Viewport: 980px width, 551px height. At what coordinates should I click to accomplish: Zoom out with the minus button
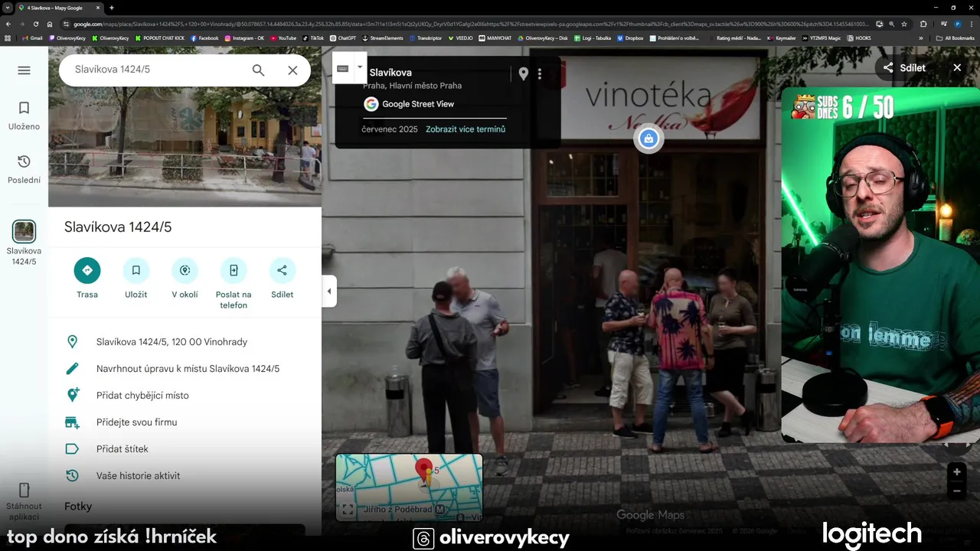point(956,491)
